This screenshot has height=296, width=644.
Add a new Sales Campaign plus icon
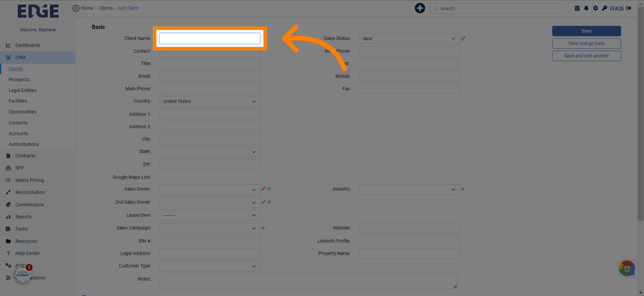click(x=263, y=228)
